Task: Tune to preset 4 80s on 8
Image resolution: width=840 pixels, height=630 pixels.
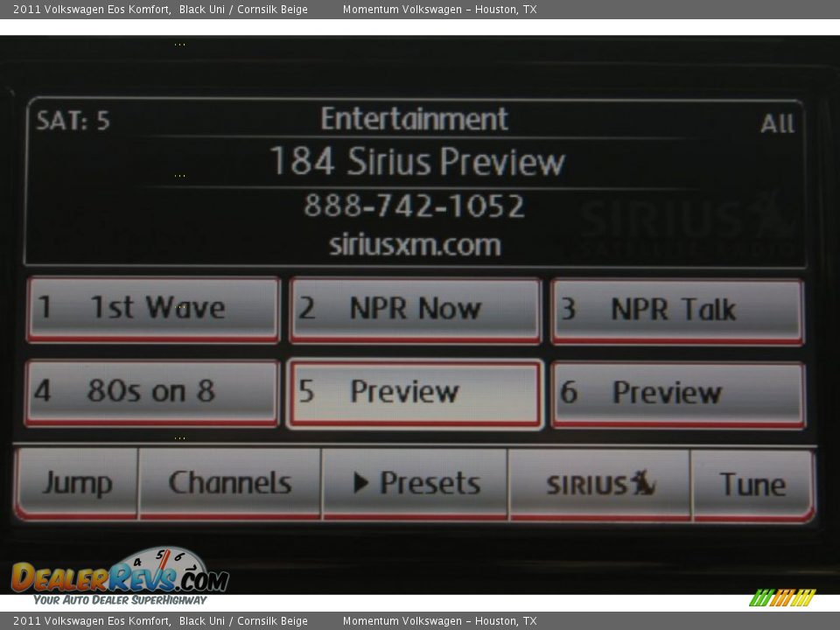Action: click(x=152, y=392)
